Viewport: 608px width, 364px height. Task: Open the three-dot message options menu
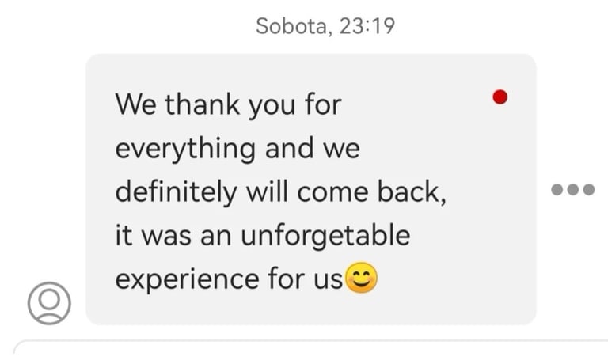pos(572,189)
